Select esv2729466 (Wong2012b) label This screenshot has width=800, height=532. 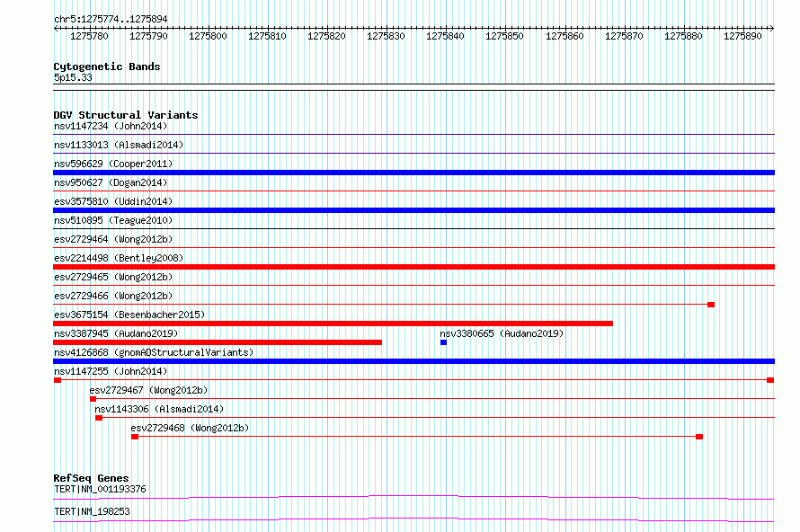coord(113,296)
